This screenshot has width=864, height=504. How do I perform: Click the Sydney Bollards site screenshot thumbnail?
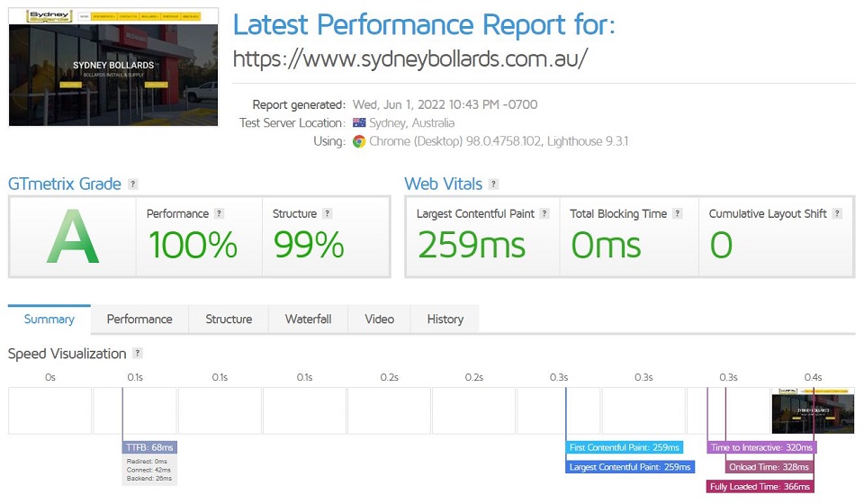113,67
